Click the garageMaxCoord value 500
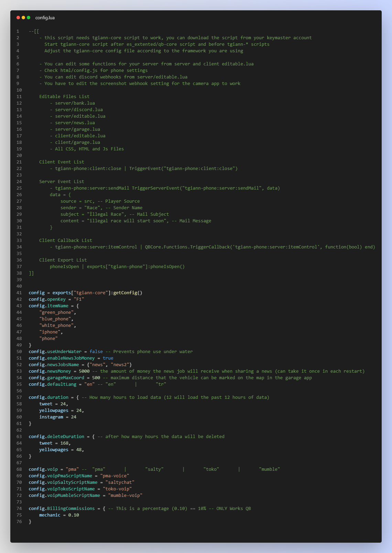392x553 pixels. (x=96, y=378)
